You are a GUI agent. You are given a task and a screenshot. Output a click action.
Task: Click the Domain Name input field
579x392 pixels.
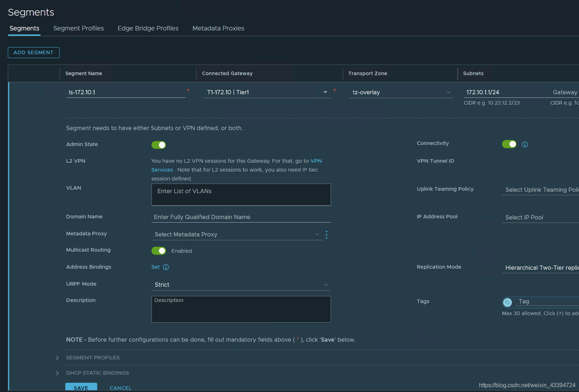click(241, 217)
